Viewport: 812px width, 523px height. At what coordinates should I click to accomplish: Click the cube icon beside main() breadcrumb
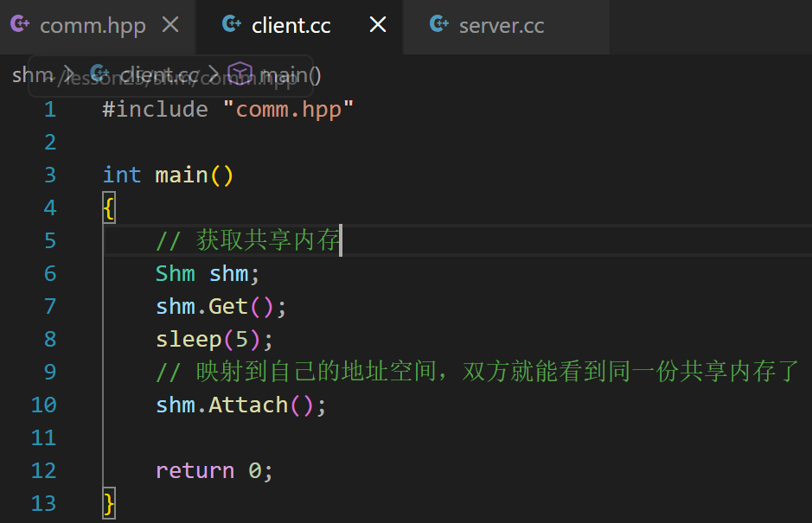pos(240,74)
